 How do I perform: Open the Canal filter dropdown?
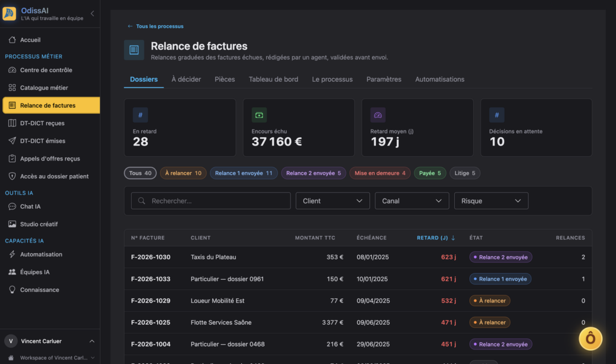(411, 201)
